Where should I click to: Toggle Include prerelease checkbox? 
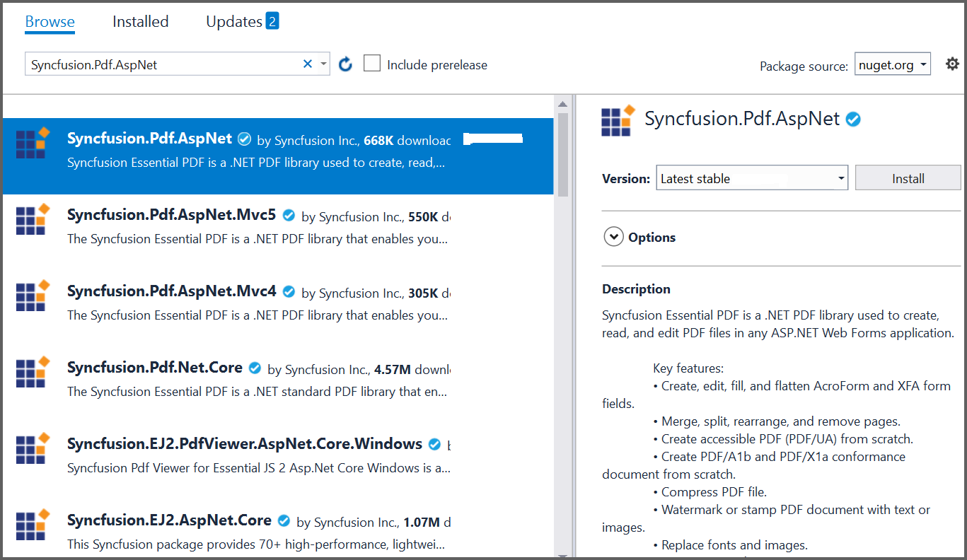pyautogui.click(x=372, y=64)
